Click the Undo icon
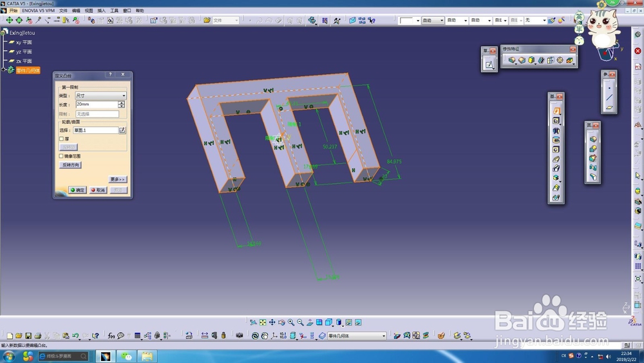This screenshot has height=363, width=644. point(75,336)
